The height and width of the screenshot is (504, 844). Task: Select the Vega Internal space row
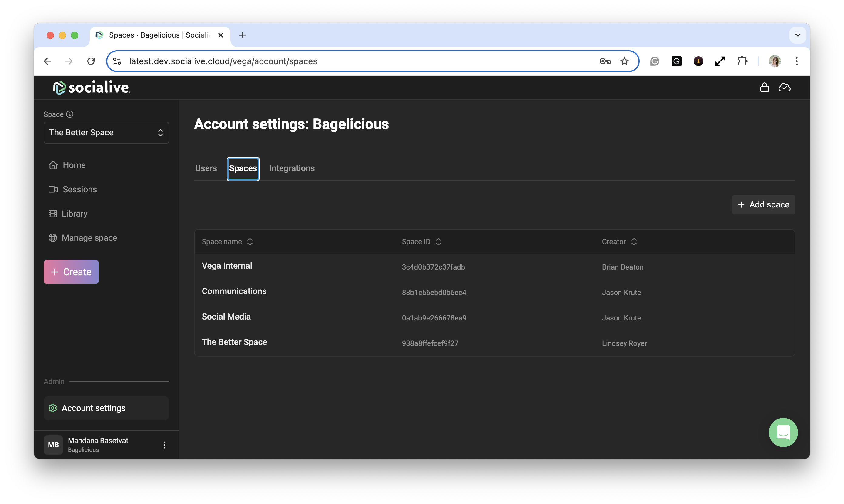coord(227,266)
